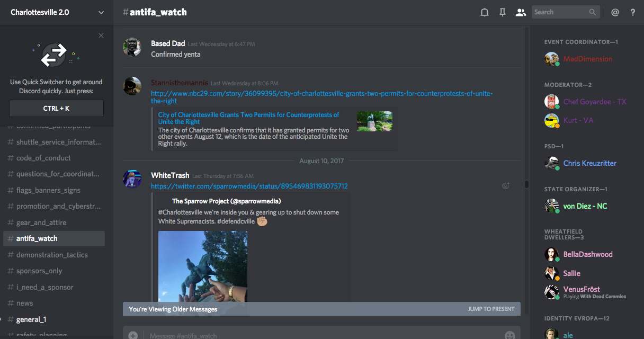Screen dimensions: 644x339
Task: Toggle the member list panel
Action: coord(521,12)
